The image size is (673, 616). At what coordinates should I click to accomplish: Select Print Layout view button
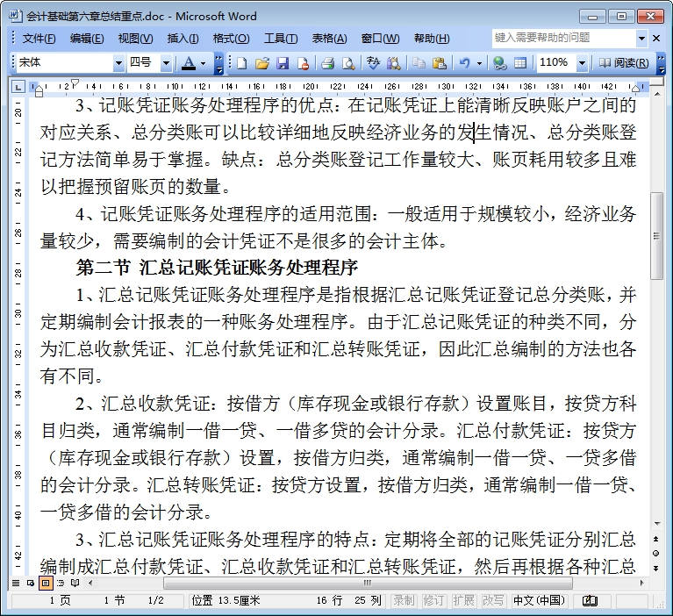[x=45, y=583]
